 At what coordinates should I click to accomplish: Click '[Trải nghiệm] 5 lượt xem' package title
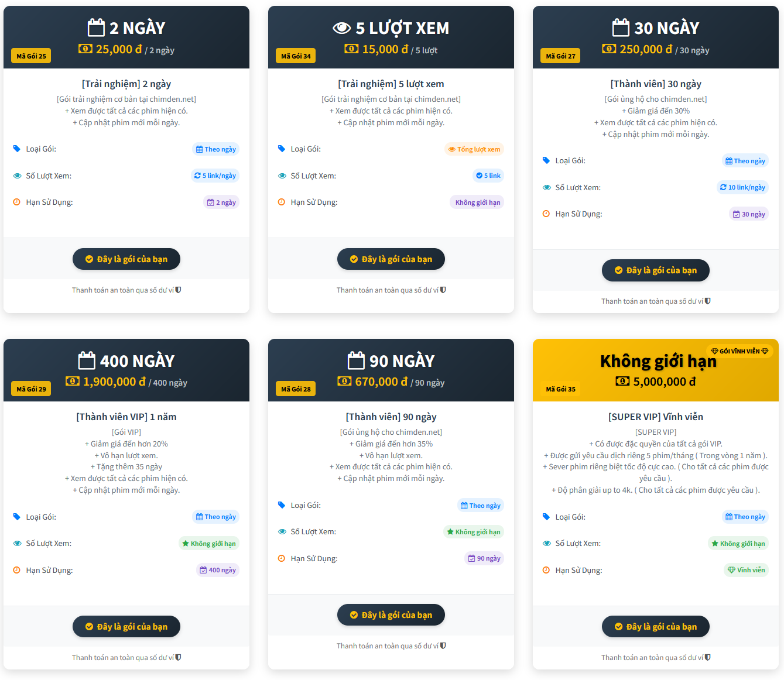click(391, 84)
